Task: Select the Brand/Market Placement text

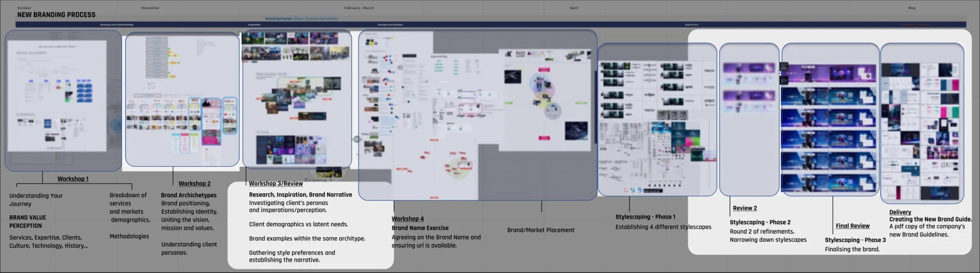Action: (x=541, y=230)
